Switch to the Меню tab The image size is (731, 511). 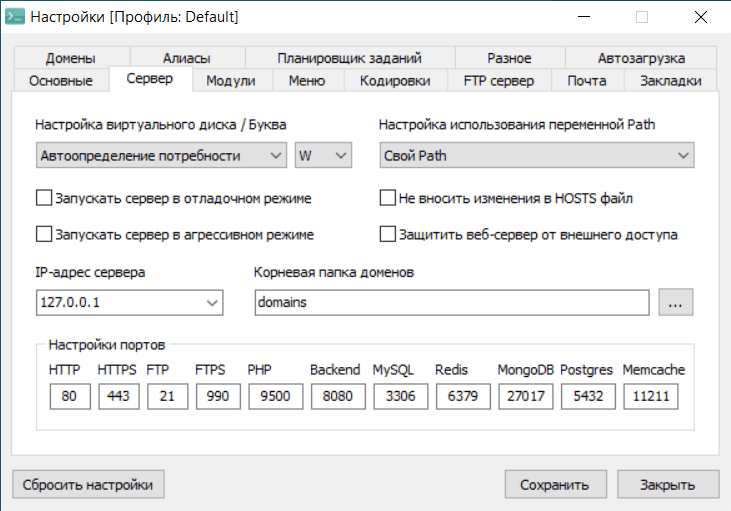click(x=307, y=81)
